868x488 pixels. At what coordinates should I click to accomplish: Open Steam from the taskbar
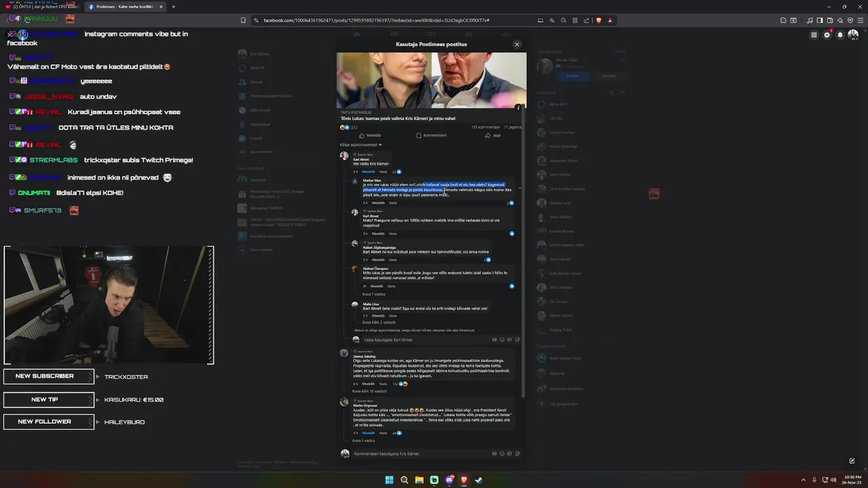click(x=479, y=480)
